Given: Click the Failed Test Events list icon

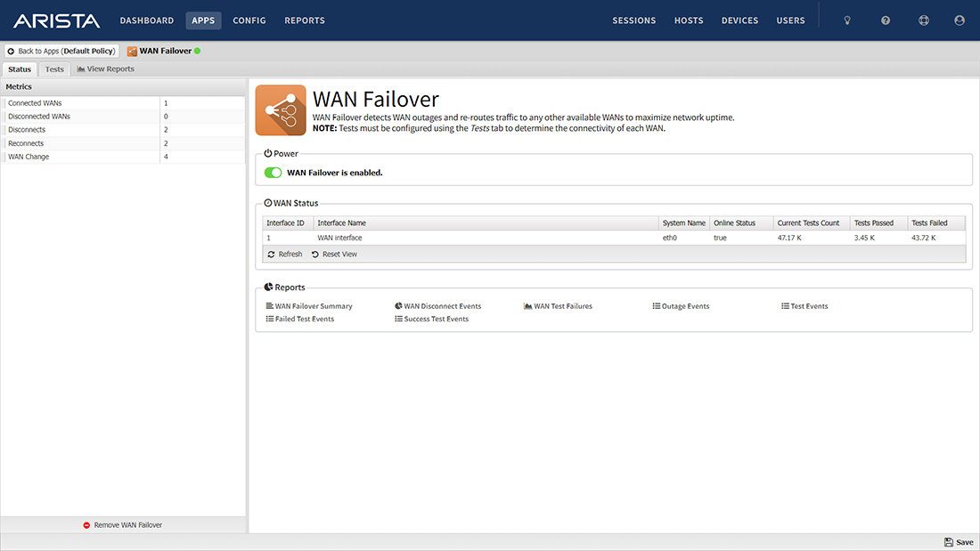Looking at the screenshot, I should pyautogui.click(x=269, y=319).
